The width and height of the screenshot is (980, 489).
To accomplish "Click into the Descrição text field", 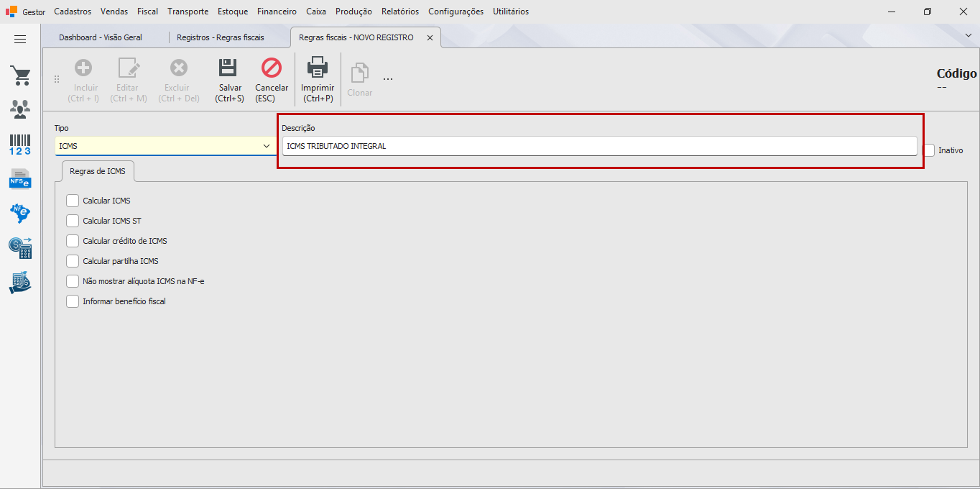I will click(x=599, y=146).
